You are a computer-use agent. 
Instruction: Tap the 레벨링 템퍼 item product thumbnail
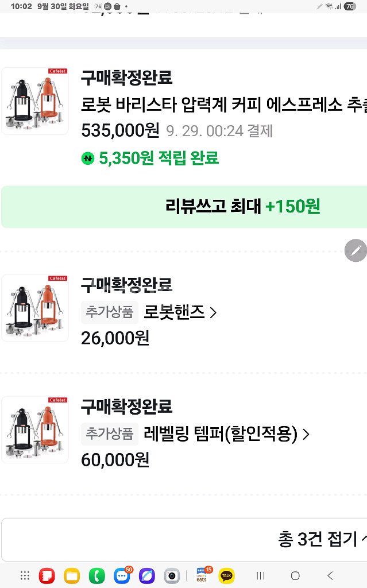pyautogui.click(x=35, y=430)
